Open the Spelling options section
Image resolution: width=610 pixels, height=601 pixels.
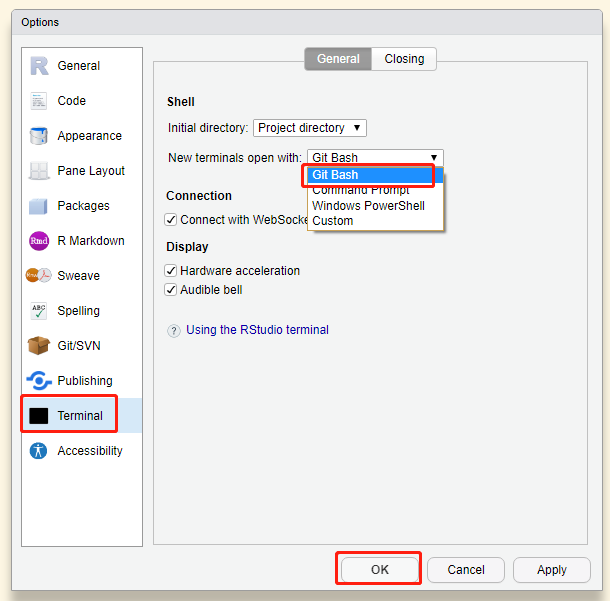[x=78, y=311]
